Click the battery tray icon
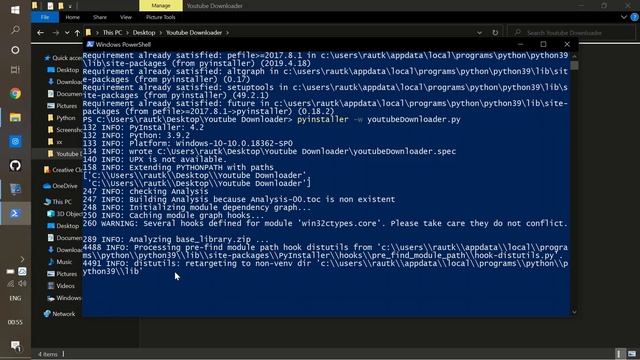The height and width of the screenshot is (360, 640). click(x=10, y=271)
